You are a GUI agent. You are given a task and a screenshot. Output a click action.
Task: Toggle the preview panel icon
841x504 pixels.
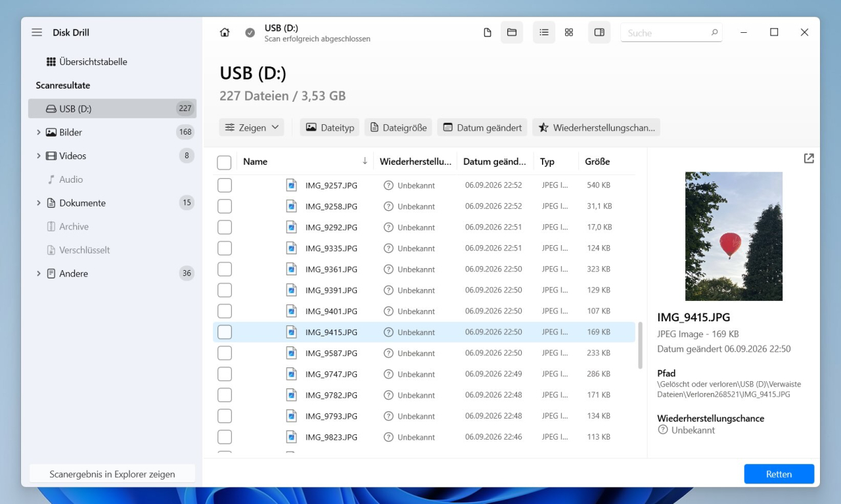[x=599, y=32]
